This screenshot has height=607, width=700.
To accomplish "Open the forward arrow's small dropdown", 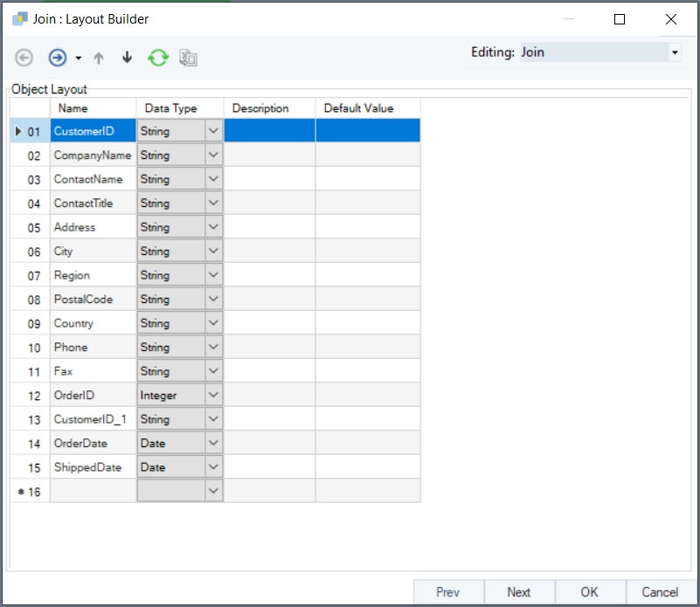I will point(78,59).
